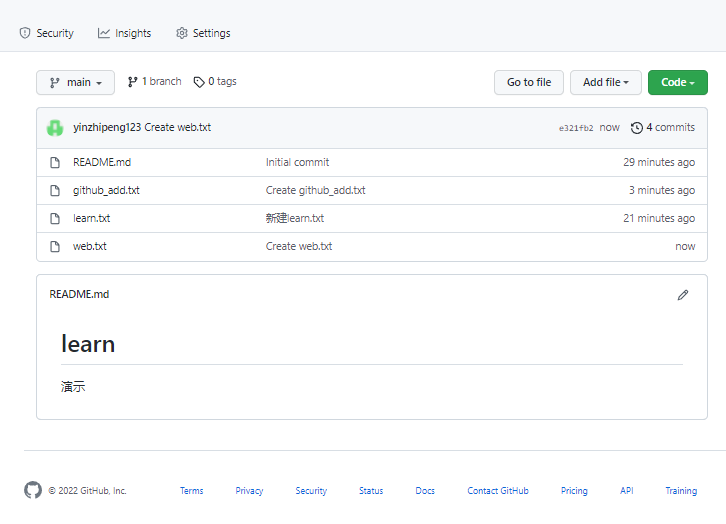
Task: Click the Settings gear icon
Action: point(182,33)
